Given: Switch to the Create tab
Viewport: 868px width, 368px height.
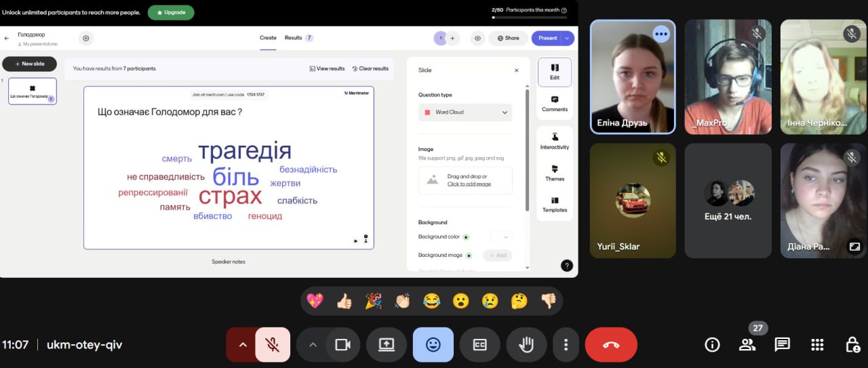Looking at the screenshot, I should pyautogui.click(x=268, y=38).
